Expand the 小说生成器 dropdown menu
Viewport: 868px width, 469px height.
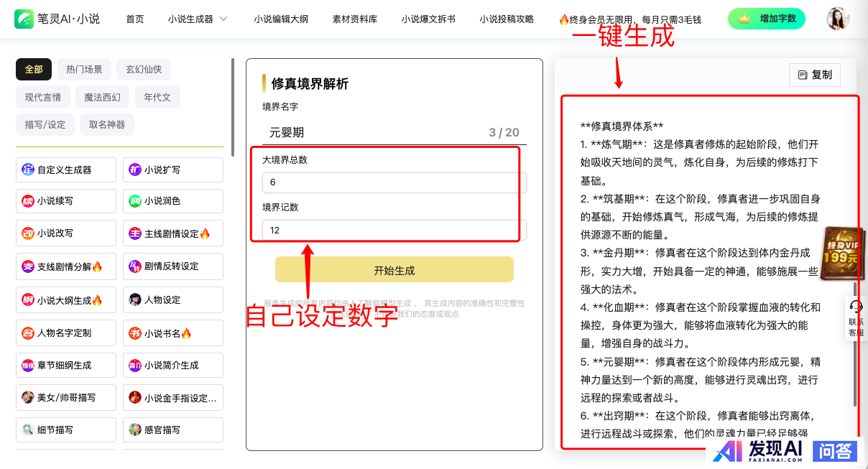click(198, 19)
